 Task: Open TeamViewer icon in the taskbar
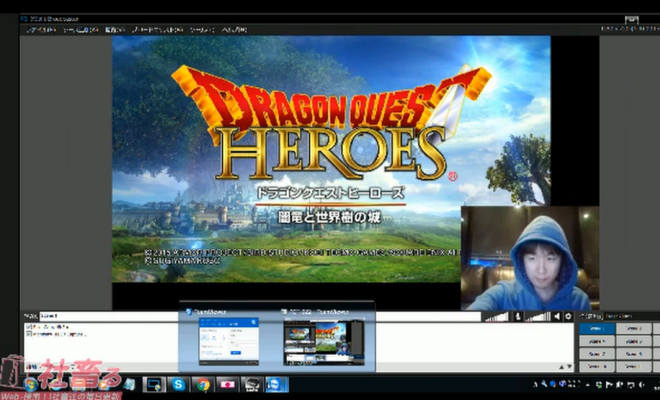277,385
